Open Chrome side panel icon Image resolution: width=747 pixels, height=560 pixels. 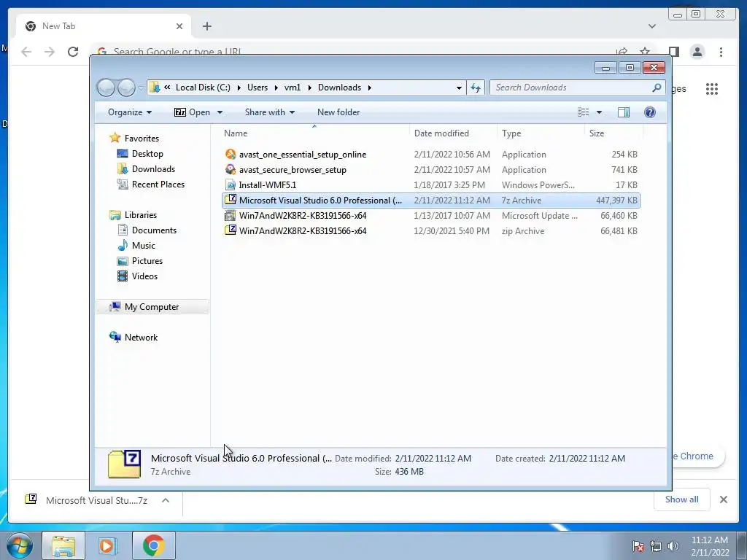[x=673, y=52]
